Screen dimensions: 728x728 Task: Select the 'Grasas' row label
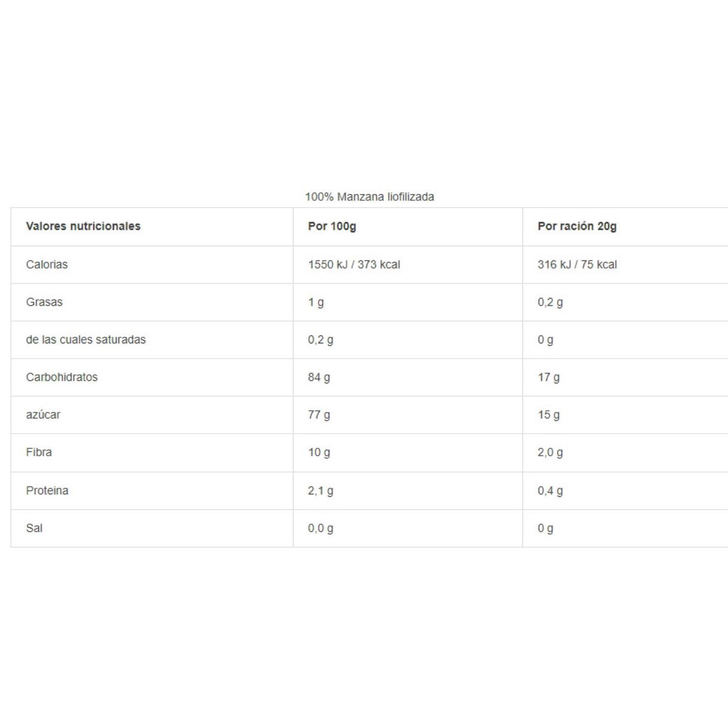(x=44, y=302)
